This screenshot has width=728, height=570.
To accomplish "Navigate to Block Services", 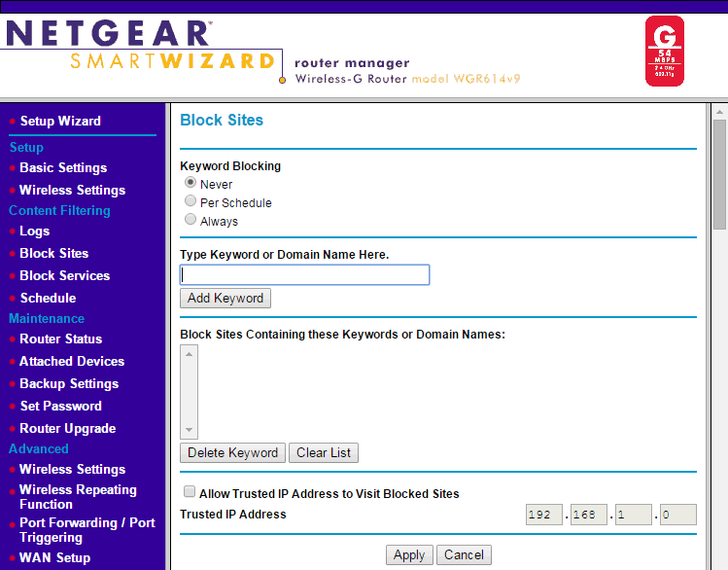I will (x=64, y=275).
